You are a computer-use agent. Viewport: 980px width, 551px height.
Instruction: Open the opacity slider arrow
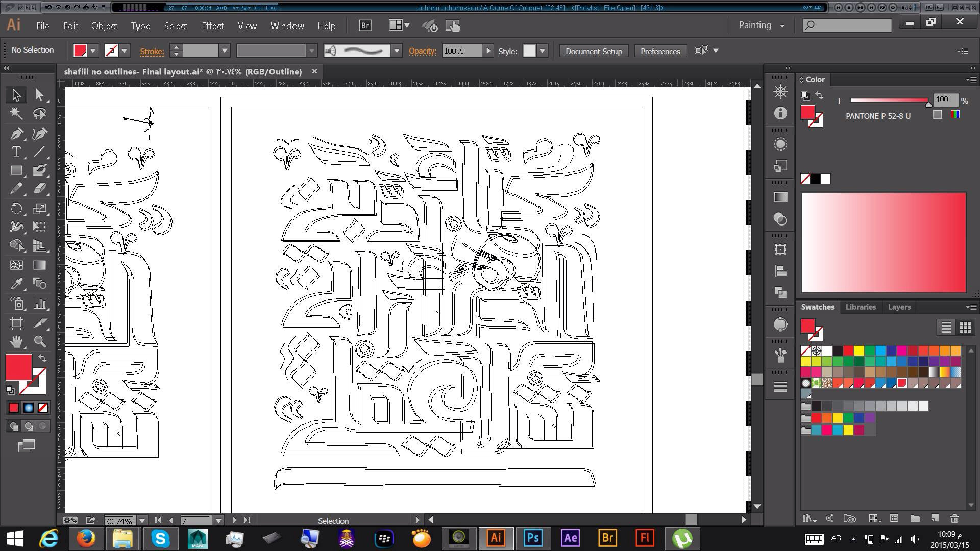click(x=488, y=51)
